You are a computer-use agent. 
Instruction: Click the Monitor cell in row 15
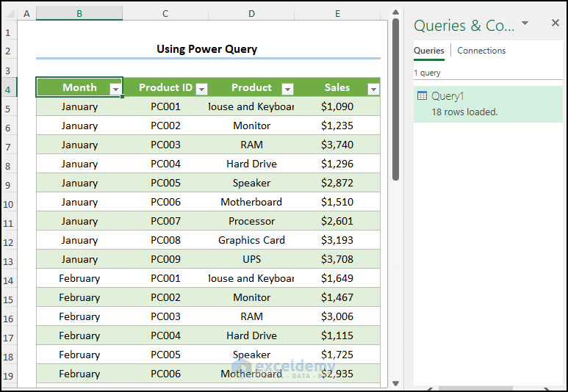[x=251, y=297]
